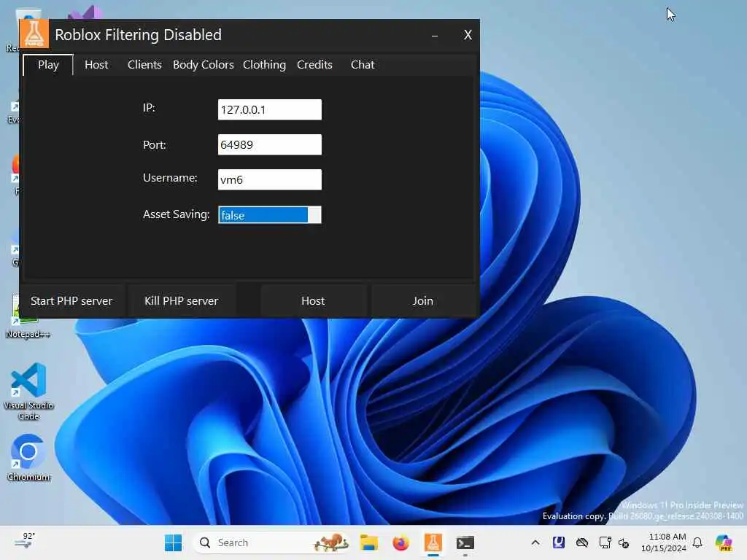Screen dimensions: 747x560
Task: Expand the Asset Saving dropdown
Action: 270,215
